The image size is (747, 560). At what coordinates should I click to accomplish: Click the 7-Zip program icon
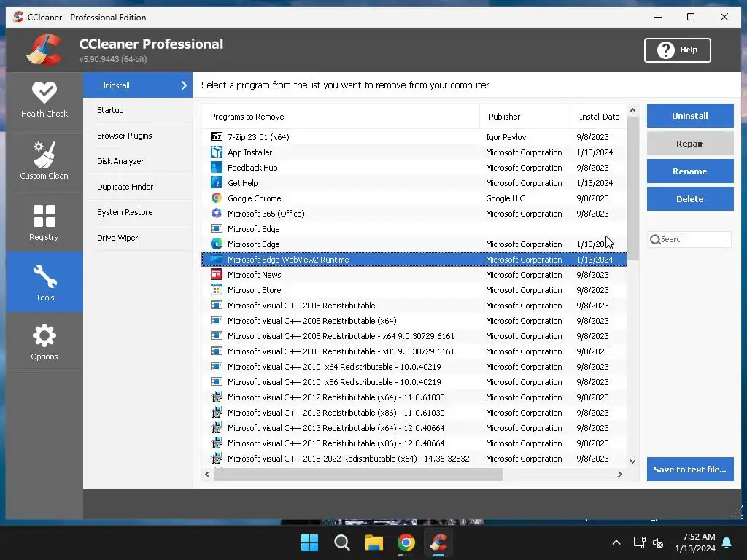(x=216, y=136)
